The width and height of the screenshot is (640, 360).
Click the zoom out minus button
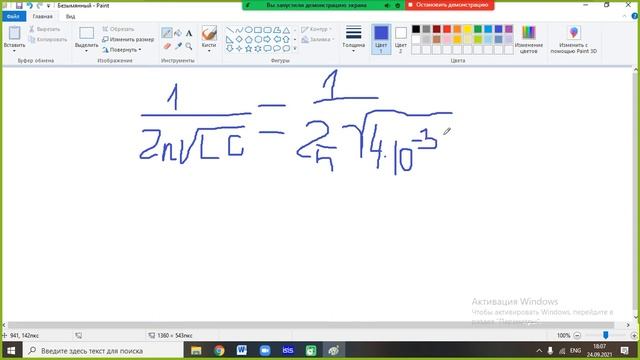pos(577,336)
